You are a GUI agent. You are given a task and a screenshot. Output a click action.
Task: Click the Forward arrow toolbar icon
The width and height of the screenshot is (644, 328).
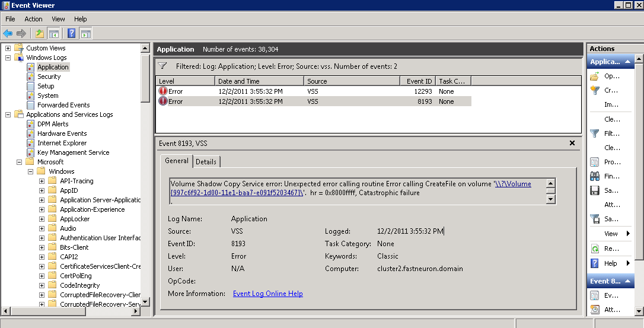click(21, 33)
